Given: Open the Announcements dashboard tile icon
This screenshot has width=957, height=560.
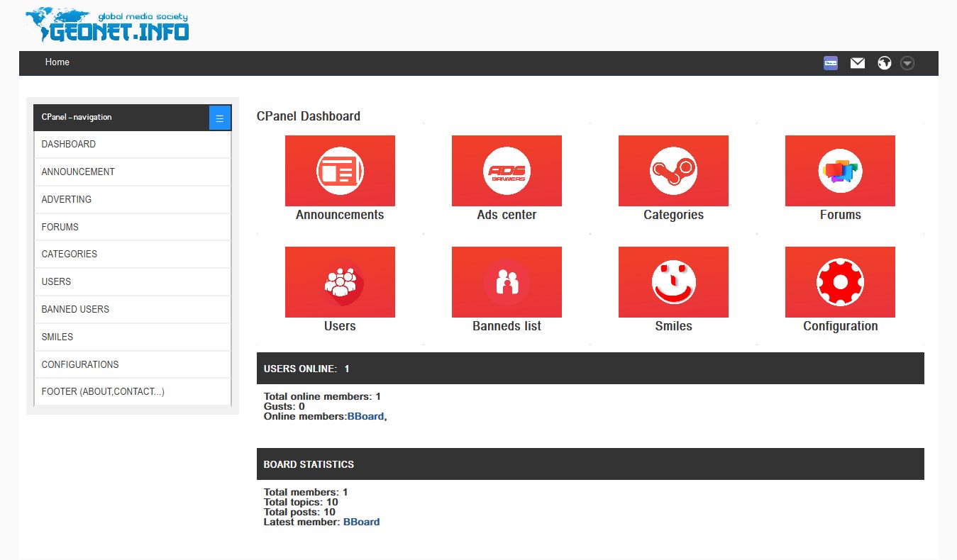Looking at the screenshot, I should (340, 171).
